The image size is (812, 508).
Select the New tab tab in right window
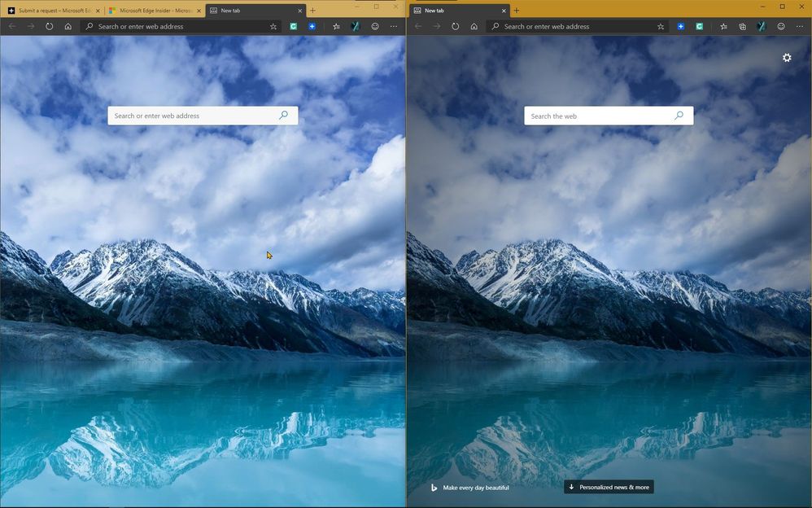[x=460, y=11]
